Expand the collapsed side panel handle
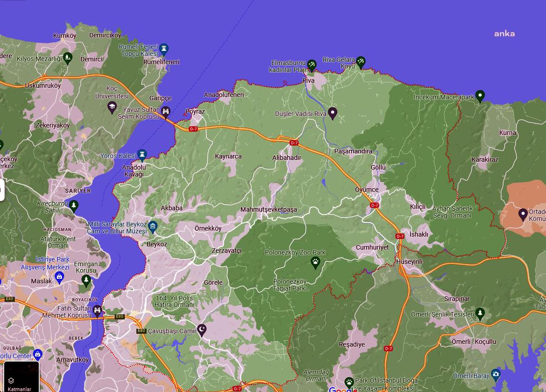 pyautogui.click(x=2, y=190)
